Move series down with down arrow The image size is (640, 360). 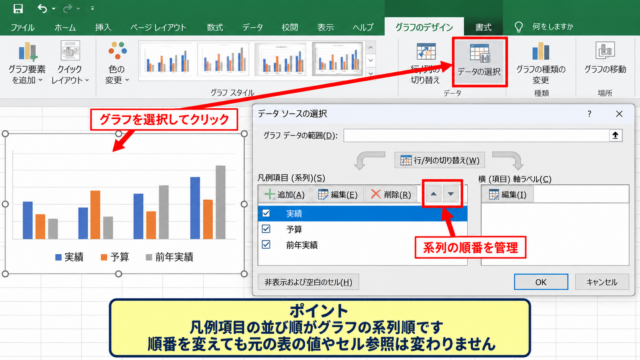click(x=451, y=194)
